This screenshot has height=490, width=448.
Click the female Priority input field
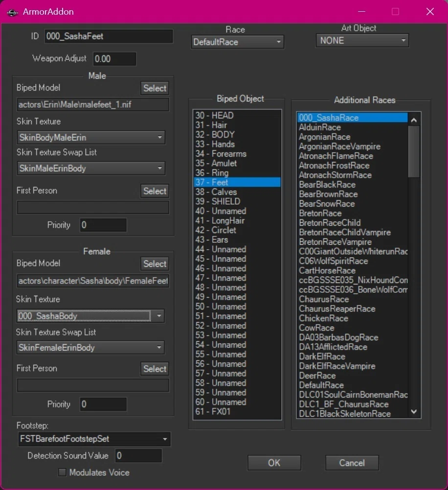pos(103,404)
